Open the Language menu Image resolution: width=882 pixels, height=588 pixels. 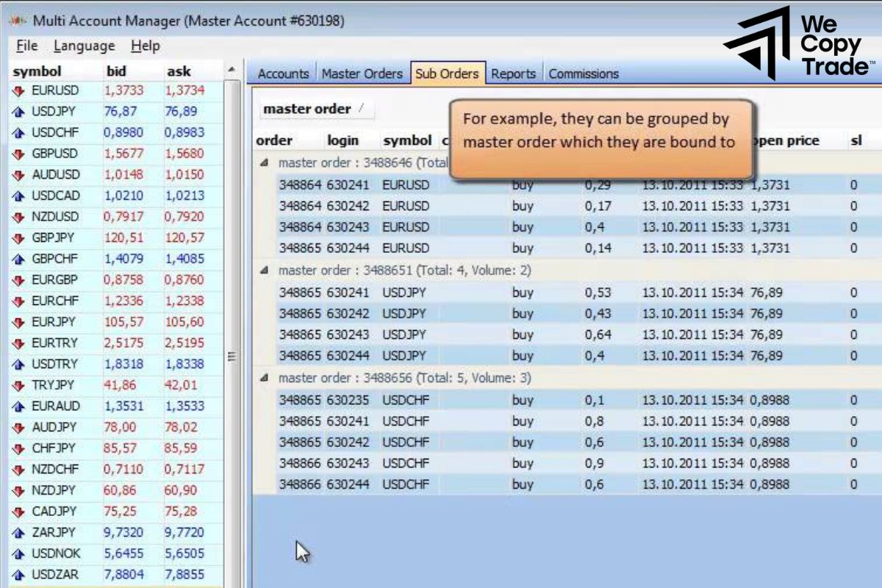click(84, 46)
